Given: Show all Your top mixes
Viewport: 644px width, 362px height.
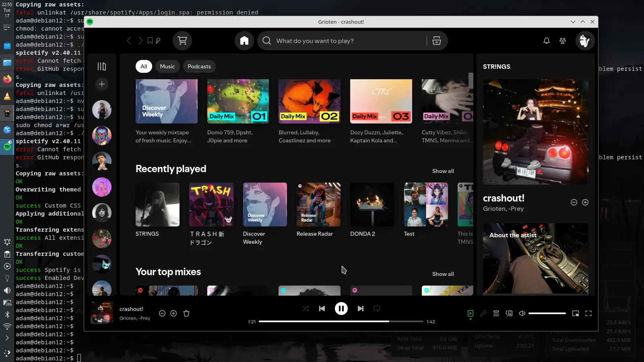Looking at the screenshot, I should point(443,274).
